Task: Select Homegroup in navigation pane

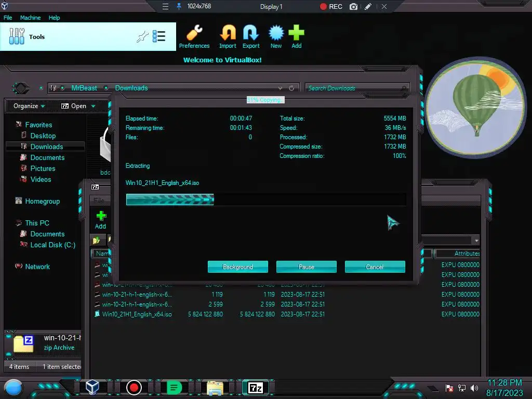Action: (x=42, y=201)
